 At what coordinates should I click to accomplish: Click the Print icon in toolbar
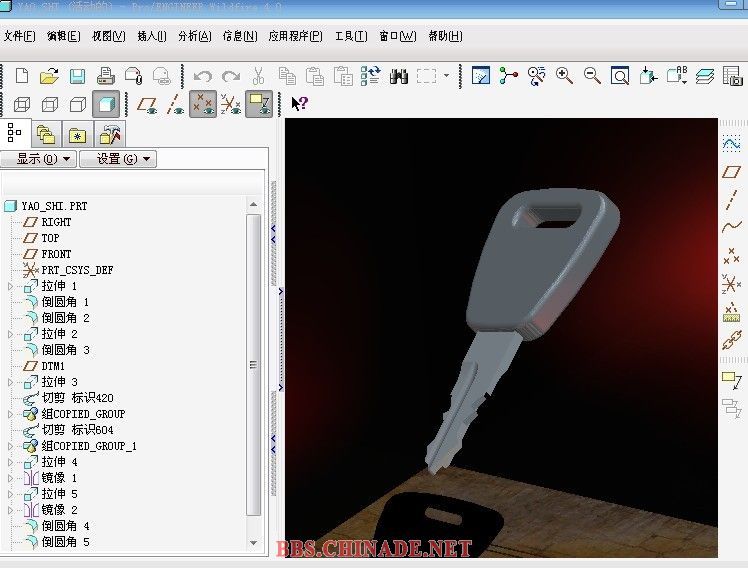point(105,76)
